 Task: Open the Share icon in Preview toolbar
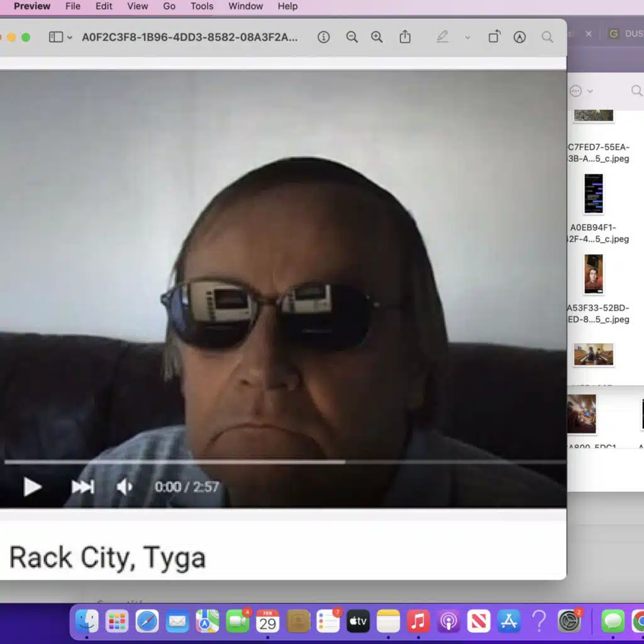point(405,37)
